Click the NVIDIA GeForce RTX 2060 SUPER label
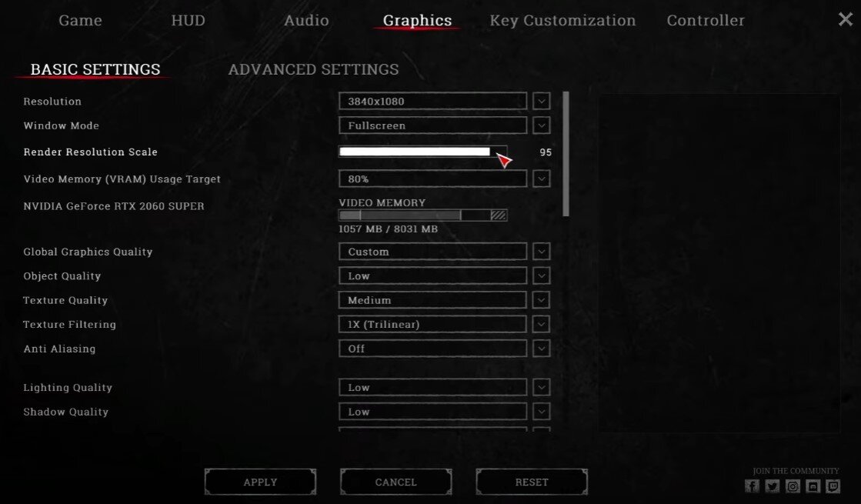Image resolution: width=861 pixels, height=504 pixels. pos(114,206)
